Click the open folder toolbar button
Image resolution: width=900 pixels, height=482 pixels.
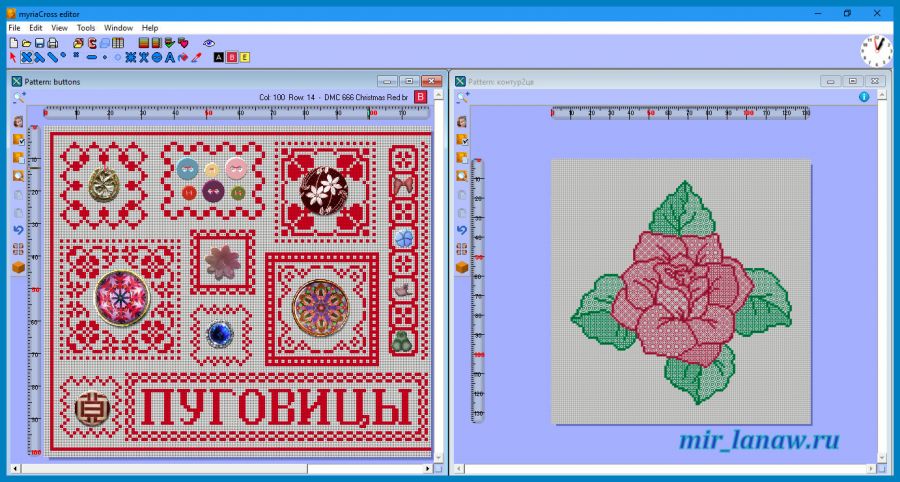click(26, 44)
